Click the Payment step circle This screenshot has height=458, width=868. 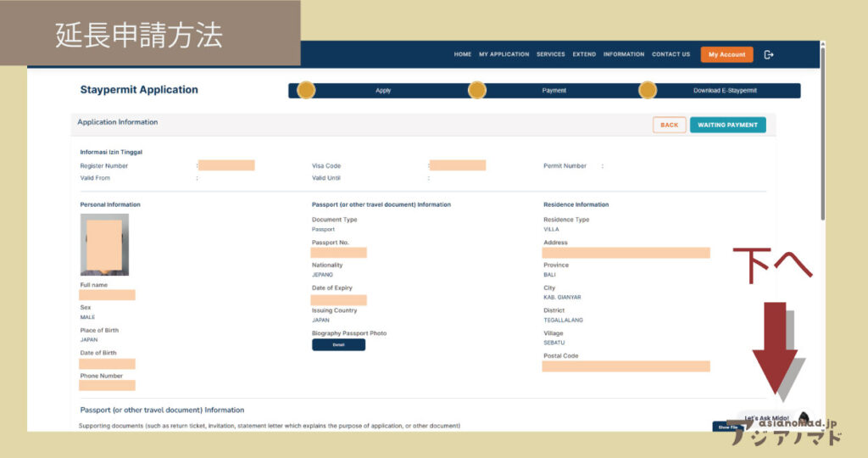477,90
